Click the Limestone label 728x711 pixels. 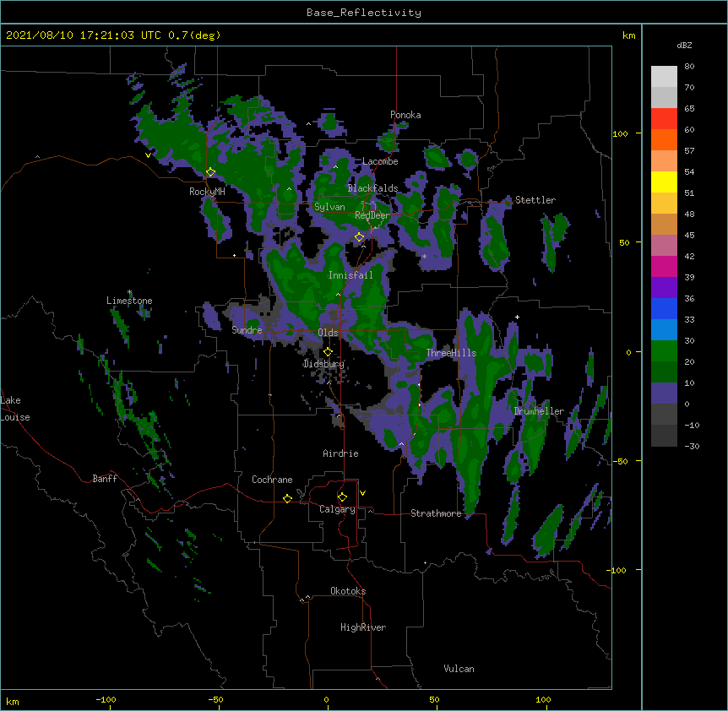coord(129,301)
